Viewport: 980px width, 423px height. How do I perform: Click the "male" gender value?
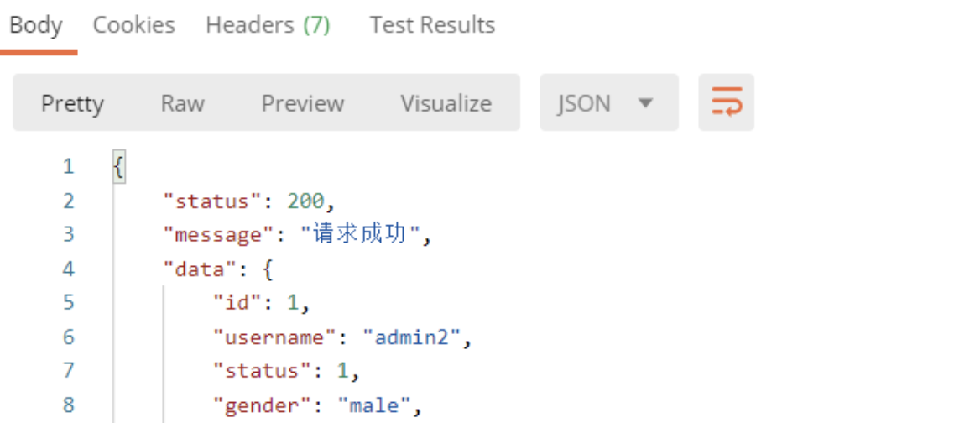[373, 406]
